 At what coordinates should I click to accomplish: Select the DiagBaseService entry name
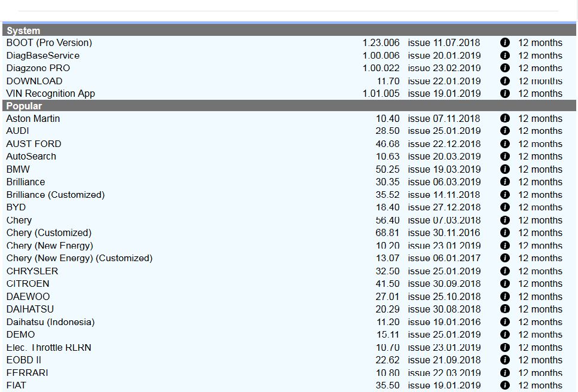click(43, 55)
